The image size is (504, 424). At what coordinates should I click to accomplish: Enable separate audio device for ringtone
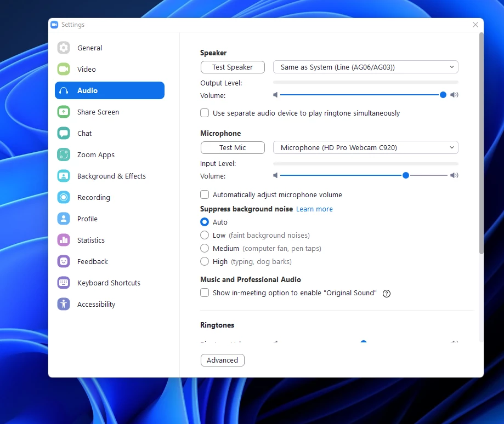tap(205, 113)
